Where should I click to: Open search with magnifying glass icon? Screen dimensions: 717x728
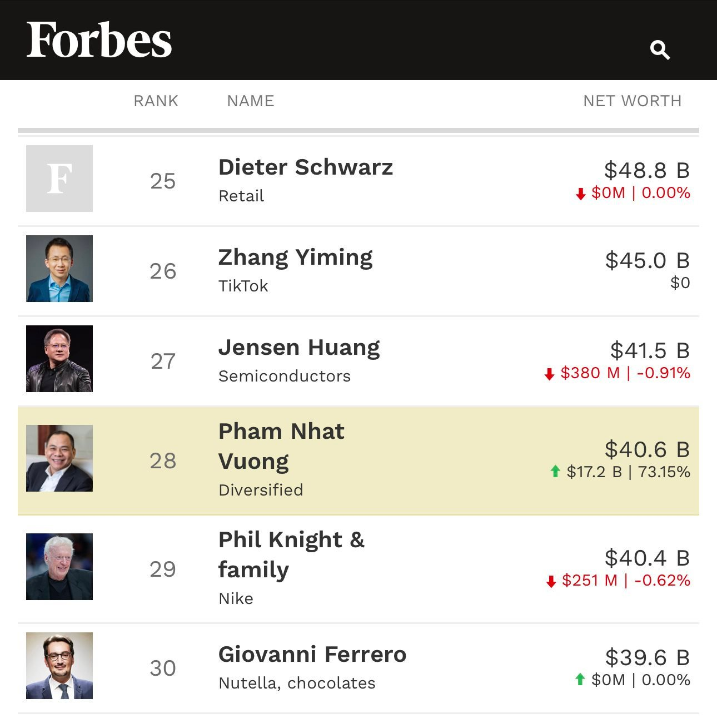[660, 50]
